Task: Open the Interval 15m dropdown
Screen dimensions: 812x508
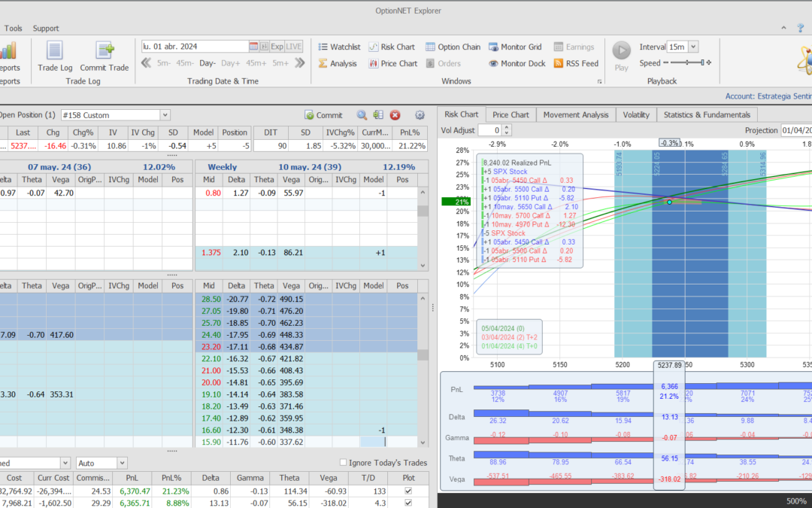Action: [692, 47]
